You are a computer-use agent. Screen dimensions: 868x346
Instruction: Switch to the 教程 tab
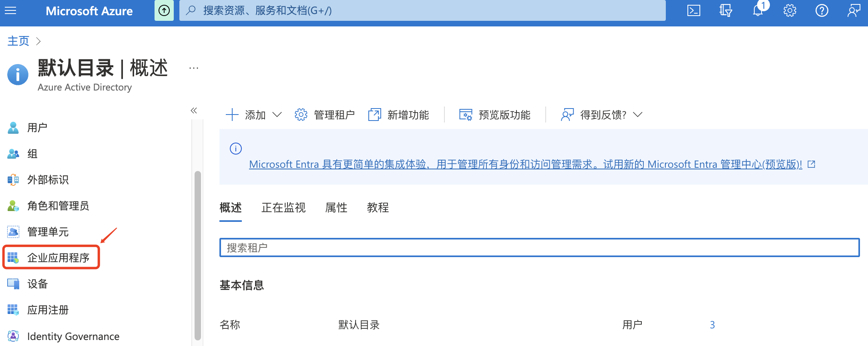pyautogui.click(x=378, y=208)
